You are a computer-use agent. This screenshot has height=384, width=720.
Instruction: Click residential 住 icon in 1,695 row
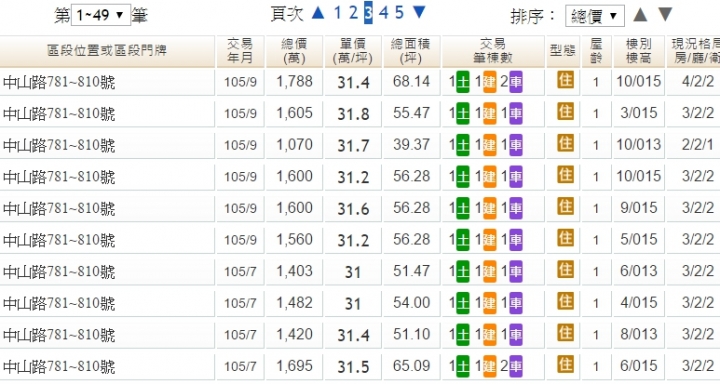pos(565,365)
